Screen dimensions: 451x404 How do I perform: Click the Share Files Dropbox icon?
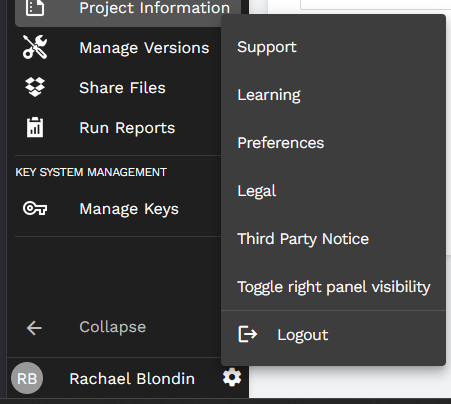tap(35, 87)
